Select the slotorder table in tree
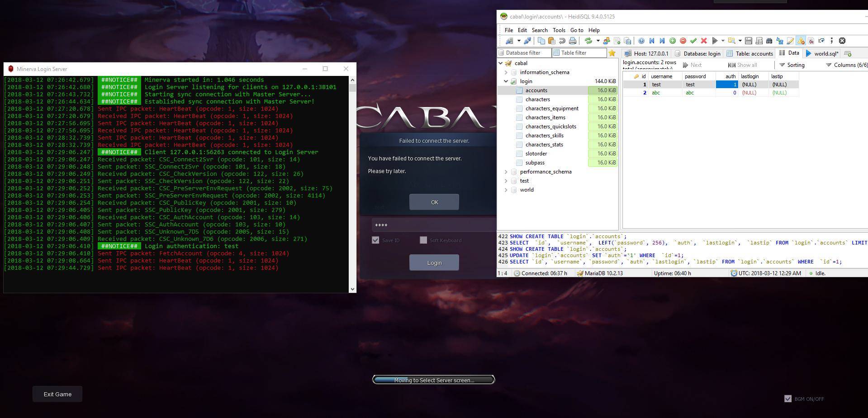This screenshot has width=868, height=418. tap(536, 154)
